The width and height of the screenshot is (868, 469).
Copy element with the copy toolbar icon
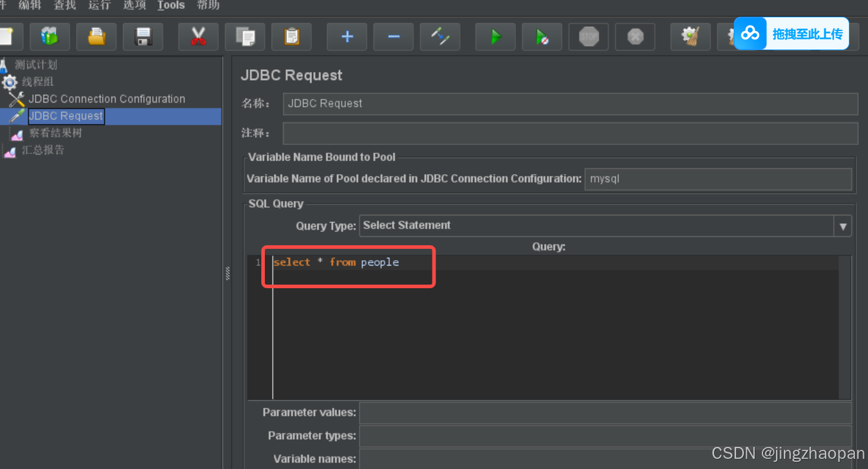click(245, 36)
